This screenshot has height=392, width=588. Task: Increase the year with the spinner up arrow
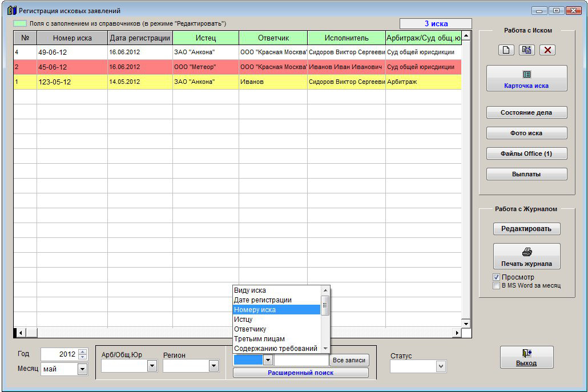[x=83, y=351]
